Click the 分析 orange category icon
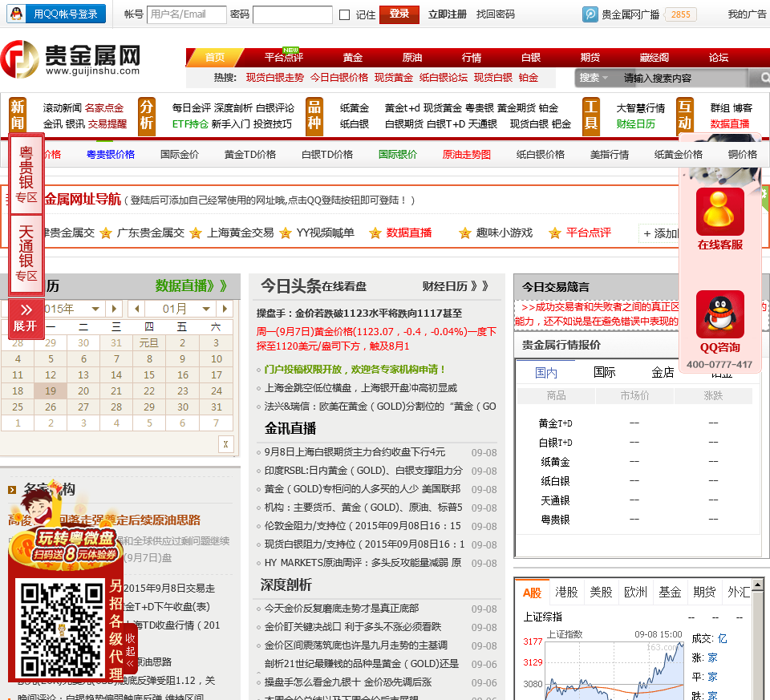 click(147, 115)
